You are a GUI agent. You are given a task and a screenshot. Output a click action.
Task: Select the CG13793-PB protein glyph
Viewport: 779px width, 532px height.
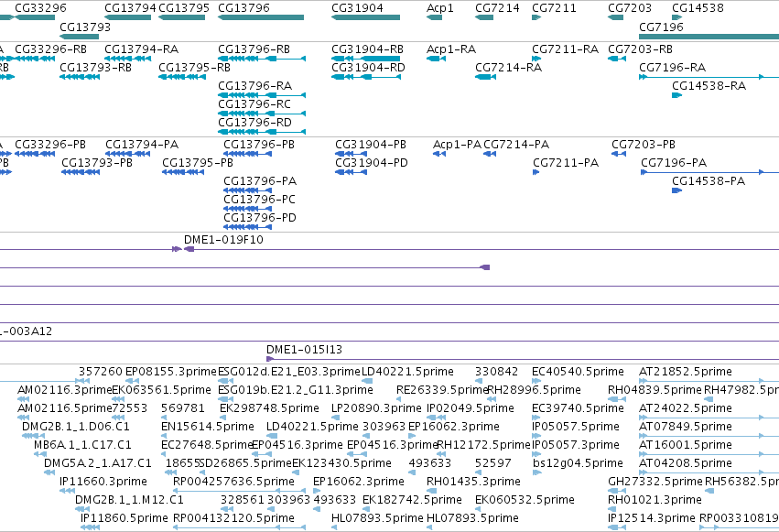point(81,172)
